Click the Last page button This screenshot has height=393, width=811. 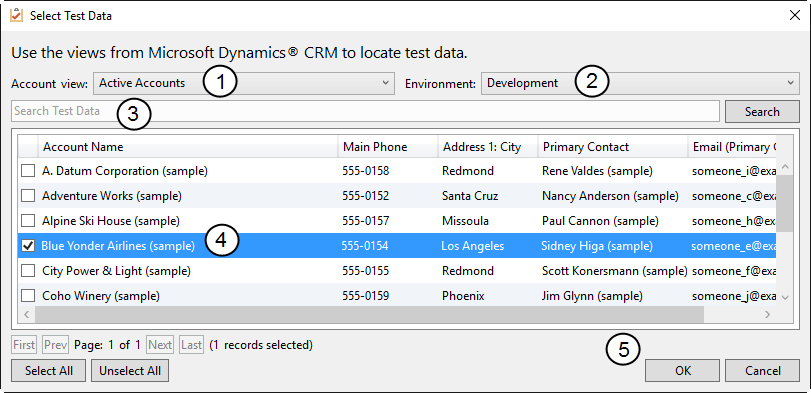tap(191, 345)
